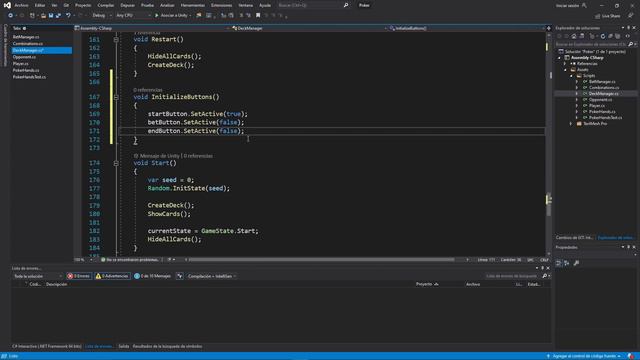Click 'Agregar al control de código fuente' in status bar
Screen dimensions: 640x360
(x=584, y=356)
